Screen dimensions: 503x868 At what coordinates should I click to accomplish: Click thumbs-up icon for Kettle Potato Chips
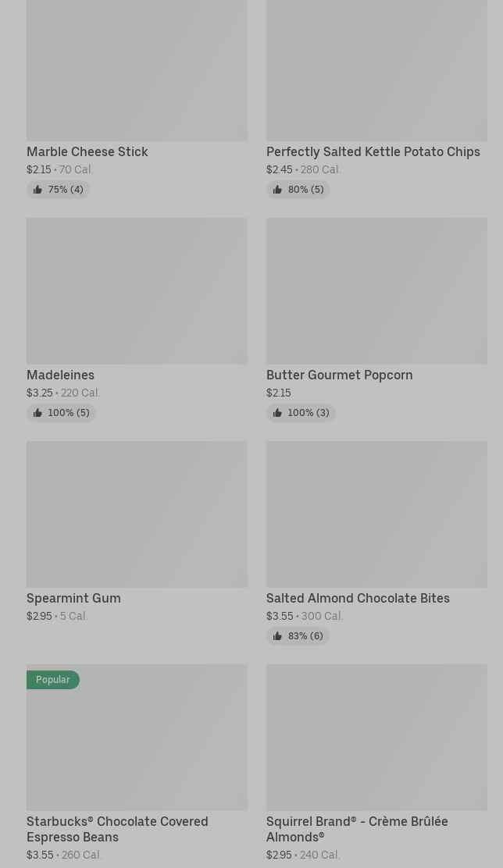point(277,190)
